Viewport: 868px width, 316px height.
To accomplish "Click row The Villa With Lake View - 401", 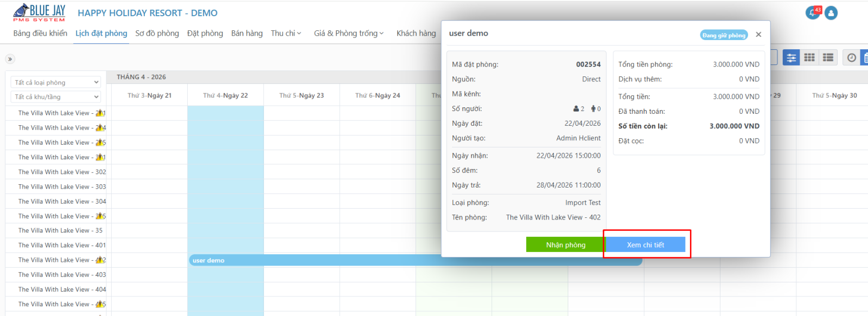I will click(62, 245).
